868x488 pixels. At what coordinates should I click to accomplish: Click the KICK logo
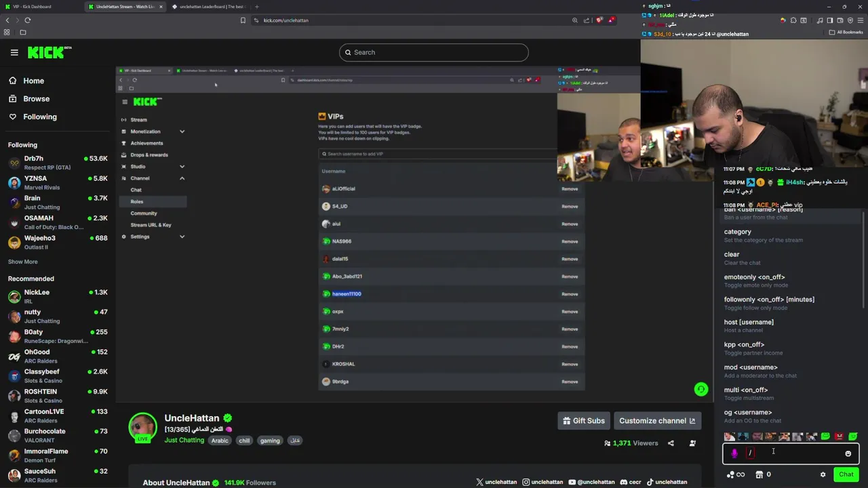(49, 52)
